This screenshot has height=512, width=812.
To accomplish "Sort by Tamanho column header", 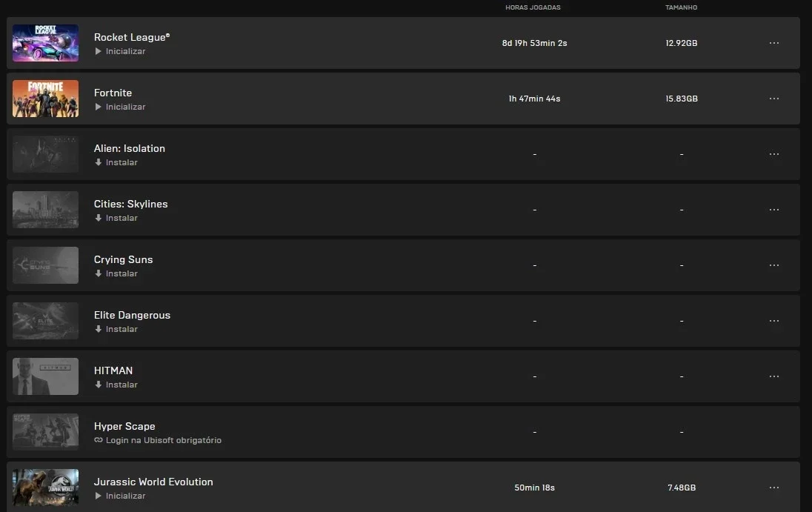I will 681,7.
